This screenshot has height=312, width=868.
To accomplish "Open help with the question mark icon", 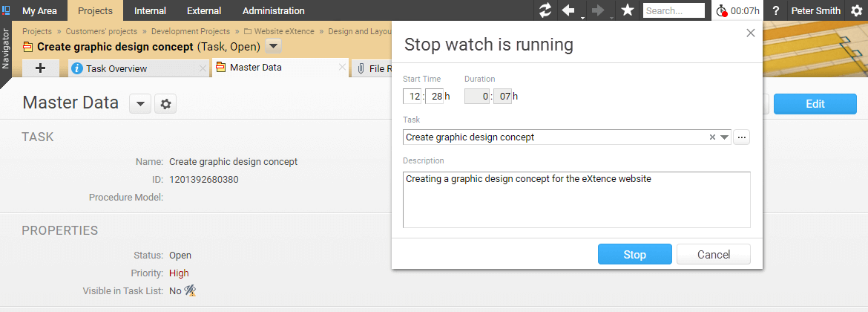I will [x=775, y=10].
